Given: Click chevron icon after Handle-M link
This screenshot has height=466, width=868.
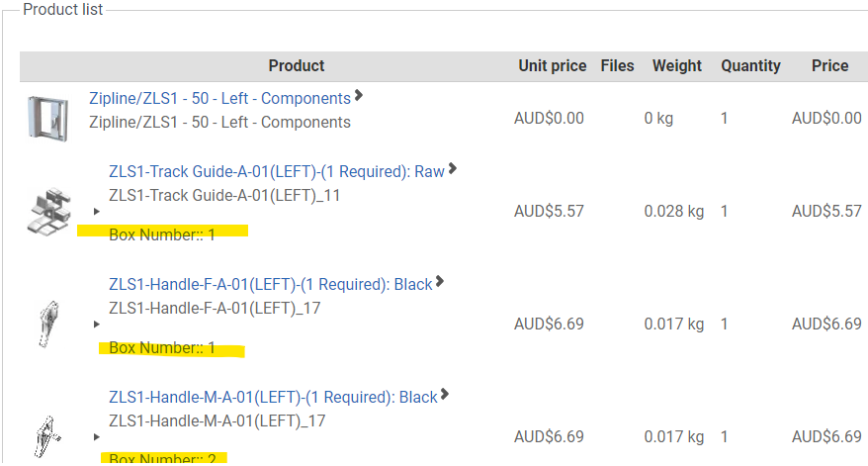Looking at the screenshot, I should pos(445,395).
